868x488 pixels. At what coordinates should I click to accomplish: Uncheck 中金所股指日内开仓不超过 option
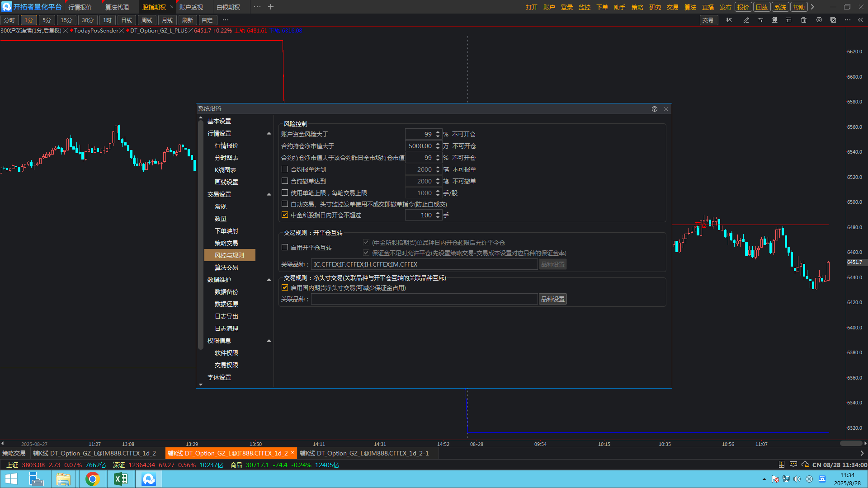click(x=285, y=215)
